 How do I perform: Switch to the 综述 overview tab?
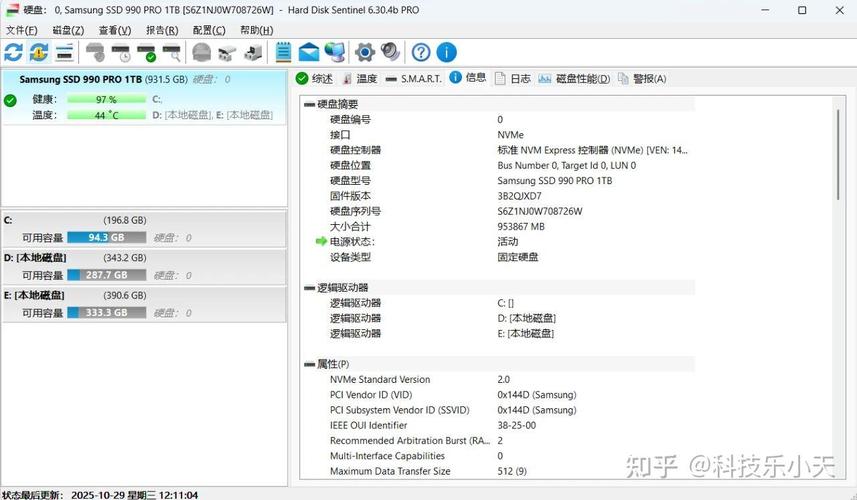[314, 79]
